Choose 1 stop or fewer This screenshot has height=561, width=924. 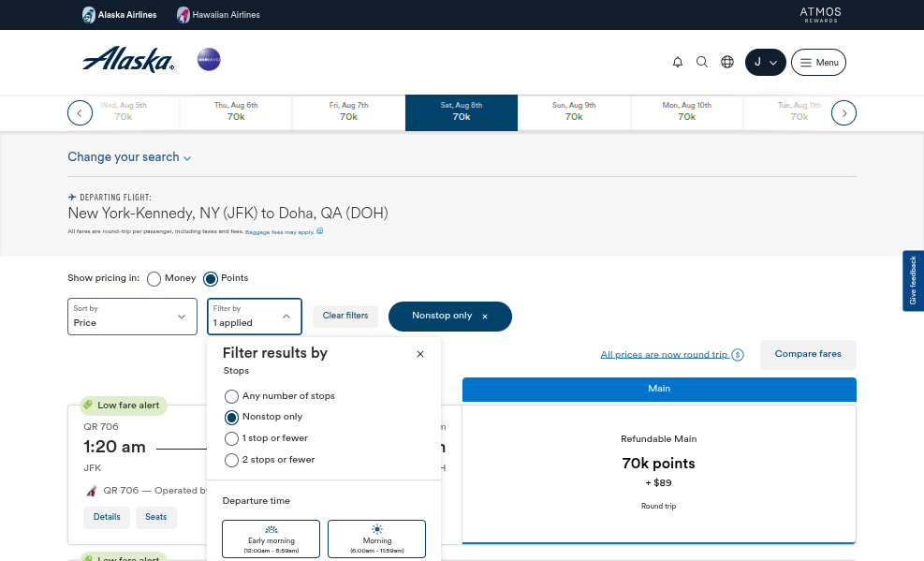coord(231,438)
